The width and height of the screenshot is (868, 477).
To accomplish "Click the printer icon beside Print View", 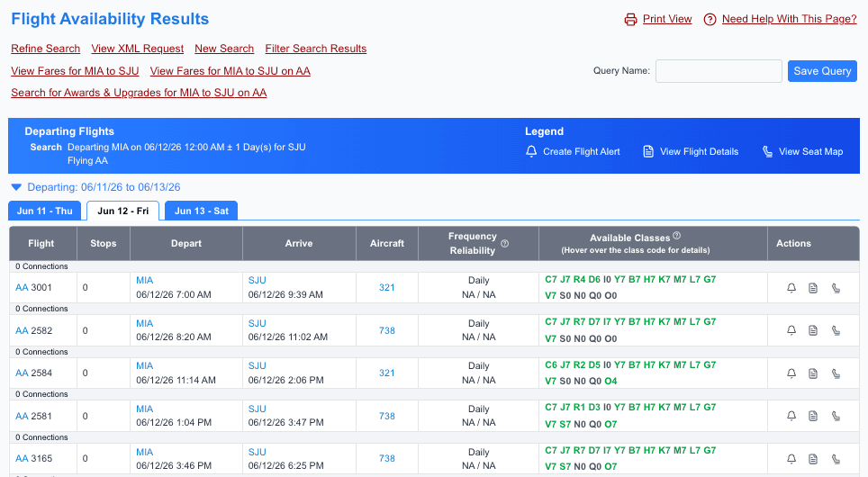I will [630, 20].
